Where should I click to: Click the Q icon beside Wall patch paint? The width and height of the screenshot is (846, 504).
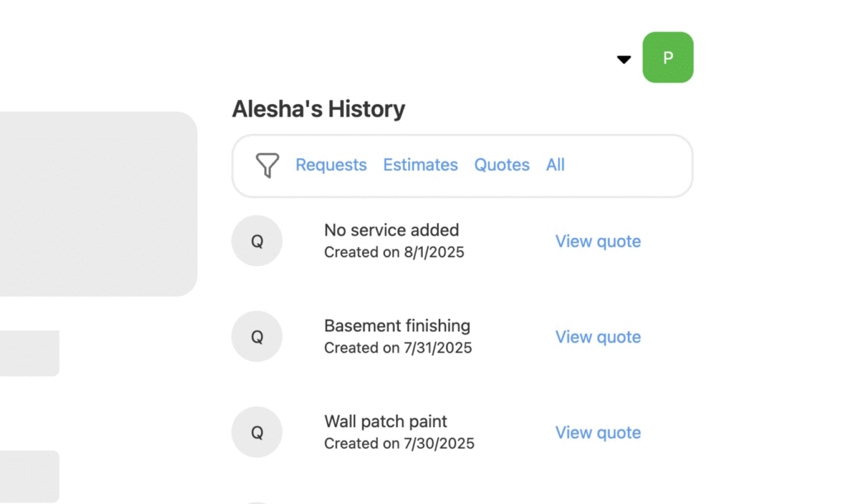[257, 432]
